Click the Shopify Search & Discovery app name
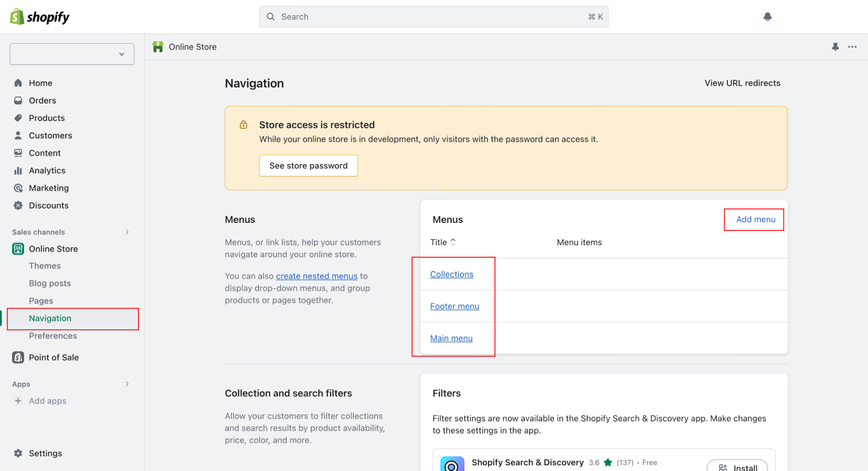 [x=528, y=462]
